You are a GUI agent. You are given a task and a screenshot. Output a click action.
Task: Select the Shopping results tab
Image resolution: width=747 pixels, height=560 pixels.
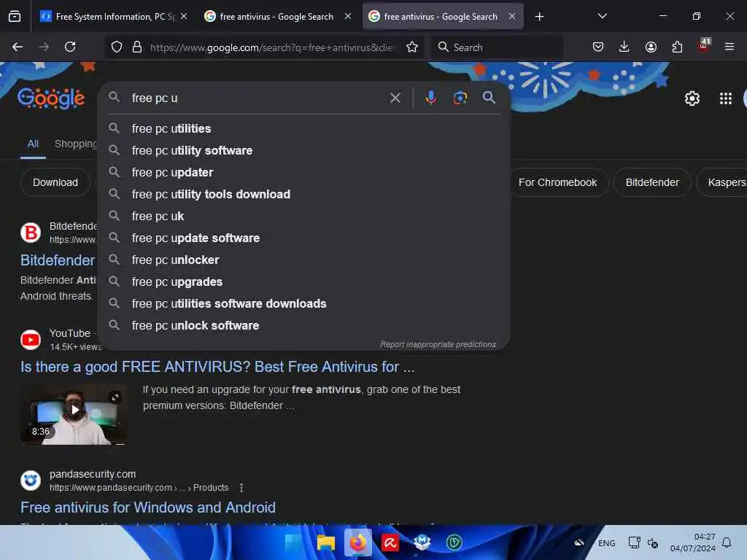75,144
